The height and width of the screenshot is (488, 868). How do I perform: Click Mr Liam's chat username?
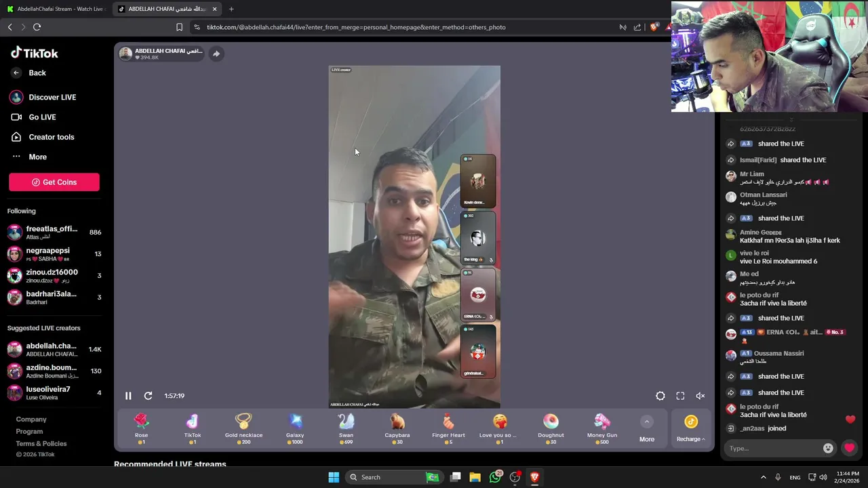tap(752, 174)
